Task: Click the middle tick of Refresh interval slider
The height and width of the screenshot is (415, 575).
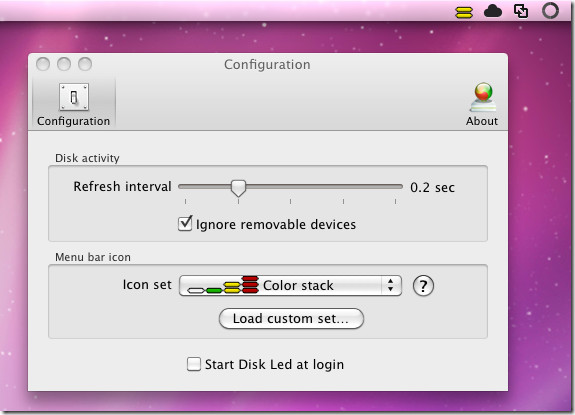Action: 290,201
